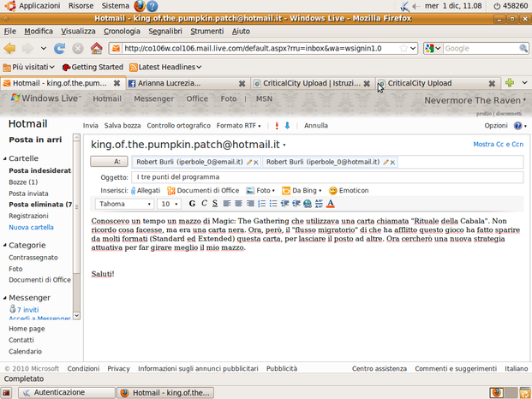The height and width of the screenshot is (399, 532).
Task: Collapse the Messenger section
Action: 5,298
